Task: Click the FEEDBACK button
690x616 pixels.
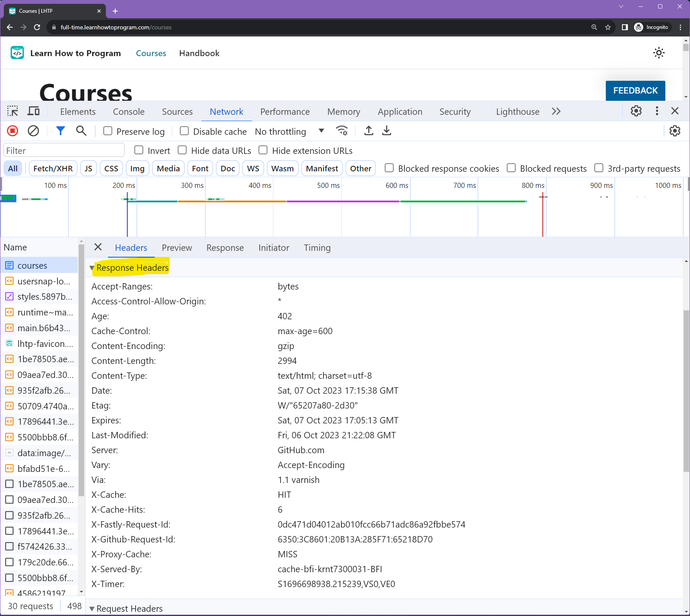Action: [x=635, y=91]
